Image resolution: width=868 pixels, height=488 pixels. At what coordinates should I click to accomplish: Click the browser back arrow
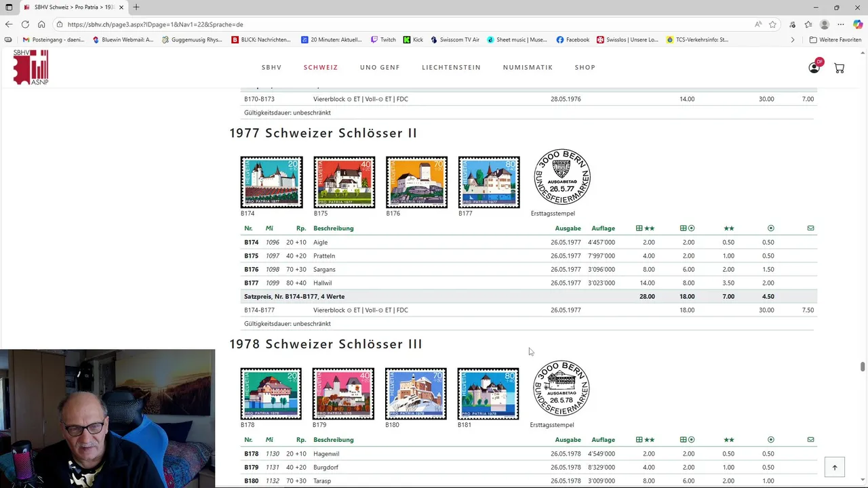(x=9, y=24)
